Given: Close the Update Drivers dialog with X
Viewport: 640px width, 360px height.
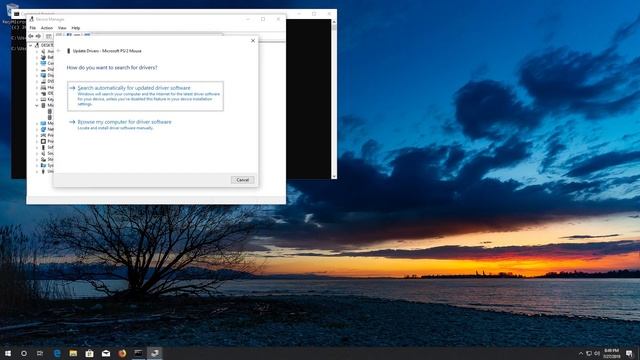Looking at the screenshot, I should click(x=253, y=41).
